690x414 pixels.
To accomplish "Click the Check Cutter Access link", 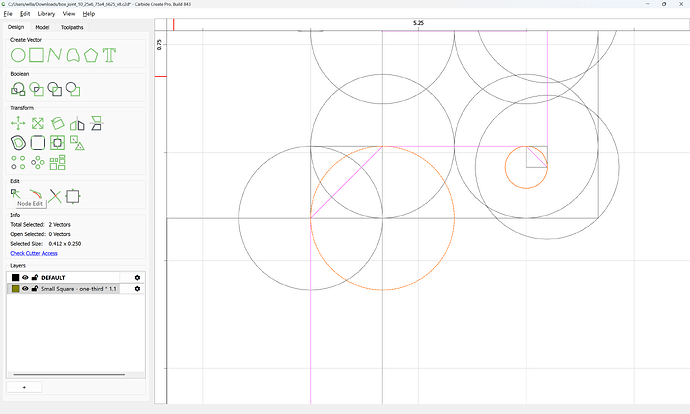I will click(34, 253).
